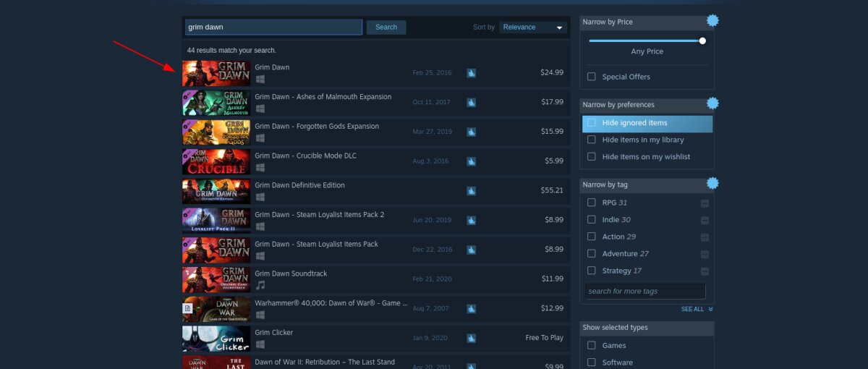The image size is (868, 369).
Task: Exclude Action tag with its minus icon
Action: click(705, 237)
